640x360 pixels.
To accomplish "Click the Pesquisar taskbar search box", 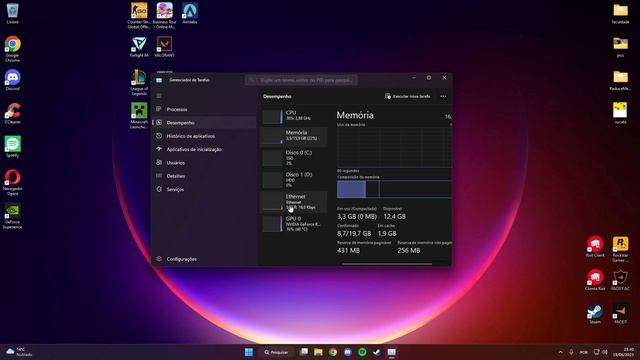I will coord(276,352).
